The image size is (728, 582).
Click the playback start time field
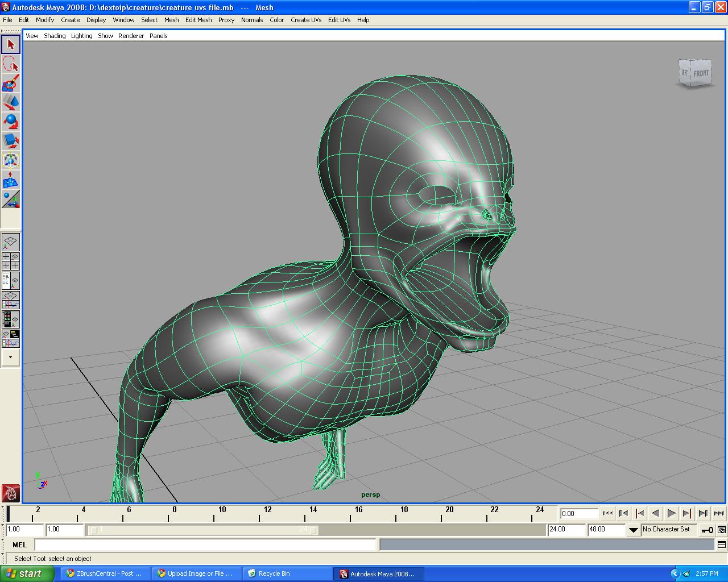pyautogui.click(x=65, y=529)
